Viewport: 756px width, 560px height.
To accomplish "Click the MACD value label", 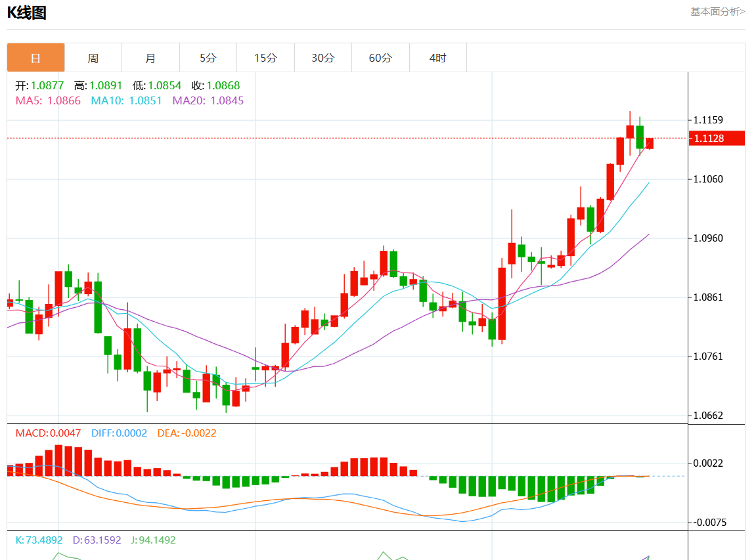I will [x=48, y=433].
